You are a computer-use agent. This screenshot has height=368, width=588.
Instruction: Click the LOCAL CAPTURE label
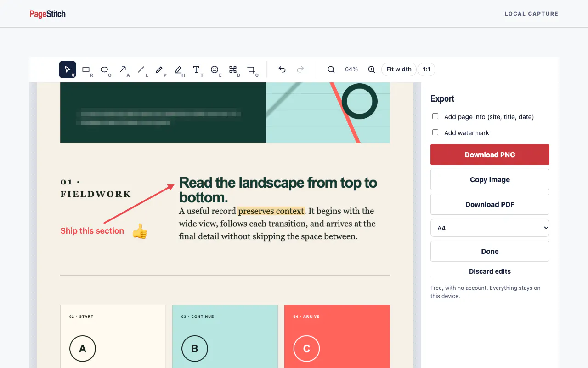(x=531, y=14)
